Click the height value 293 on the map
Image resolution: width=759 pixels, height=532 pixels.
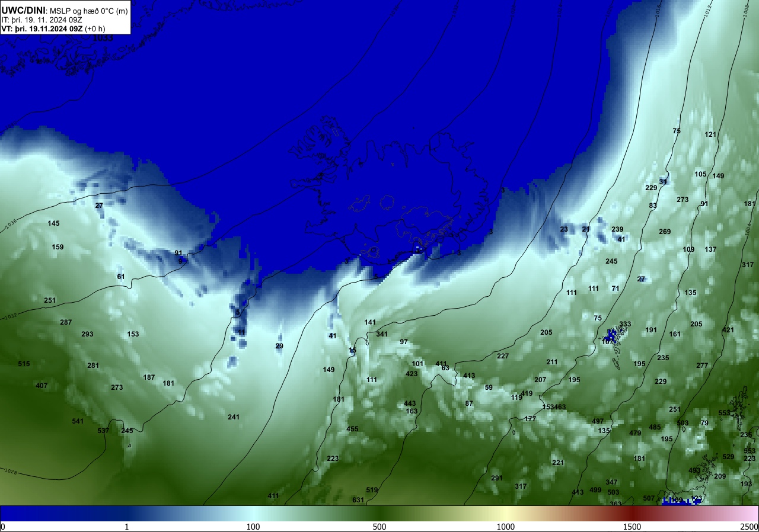(87, 334)
